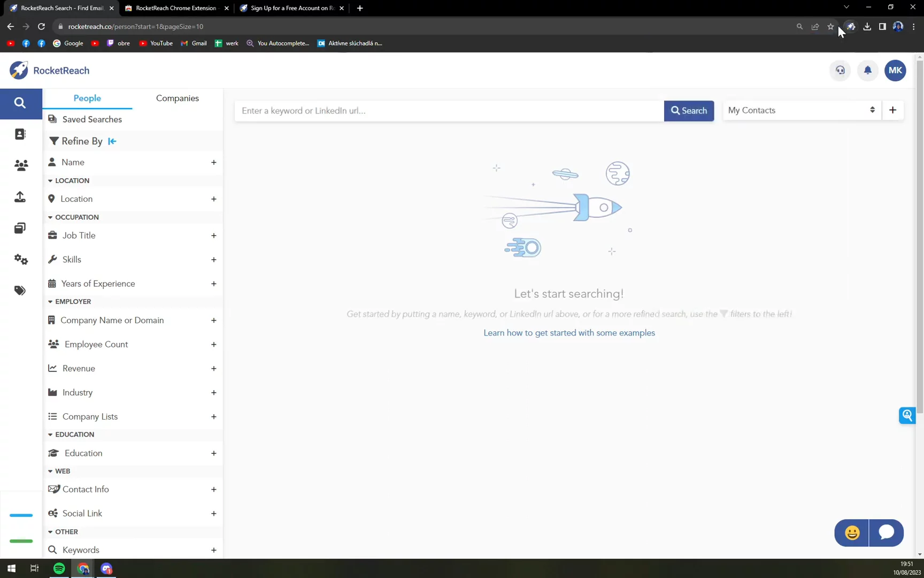
Task: Open the bulk upload icon in sidebar
Action: tap(20, 197)
